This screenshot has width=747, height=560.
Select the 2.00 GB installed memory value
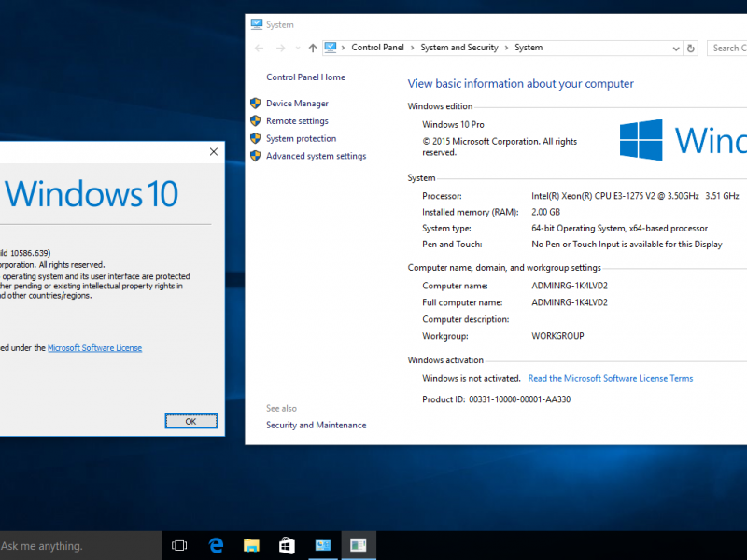tap(546, 213)
